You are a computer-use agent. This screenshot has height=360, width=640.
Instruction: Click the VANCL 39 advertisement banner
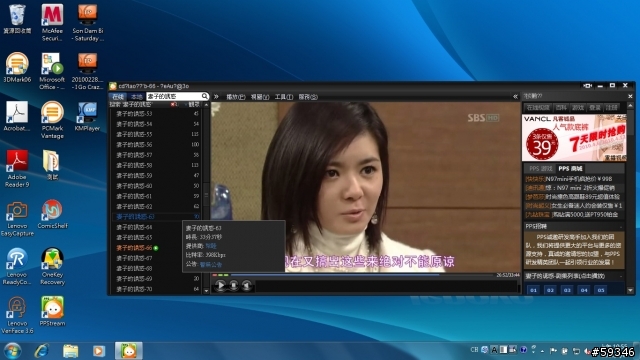click(574, 138)
